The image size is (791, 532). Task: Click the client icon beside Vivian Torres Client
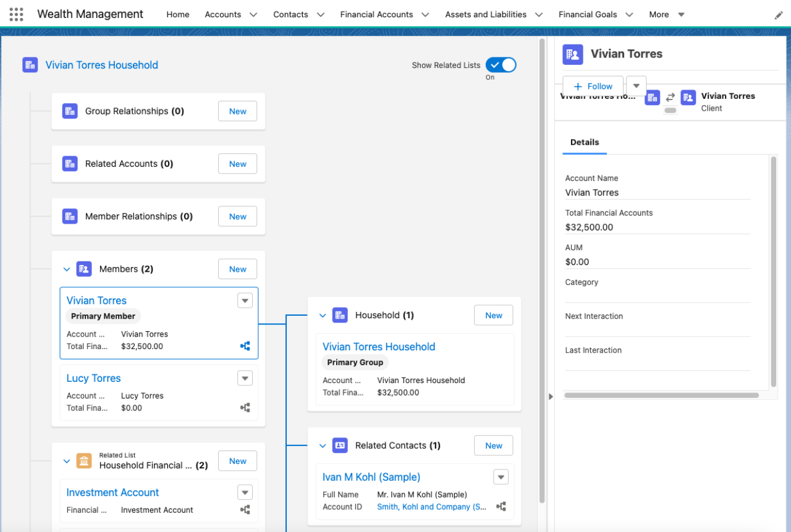tap(688, 98)
